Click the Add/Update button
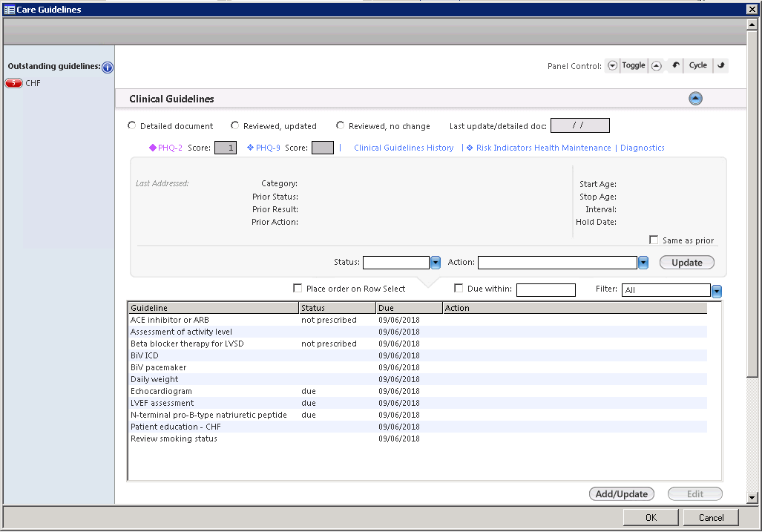Screen dimensions: 762x532 (622, 494)
